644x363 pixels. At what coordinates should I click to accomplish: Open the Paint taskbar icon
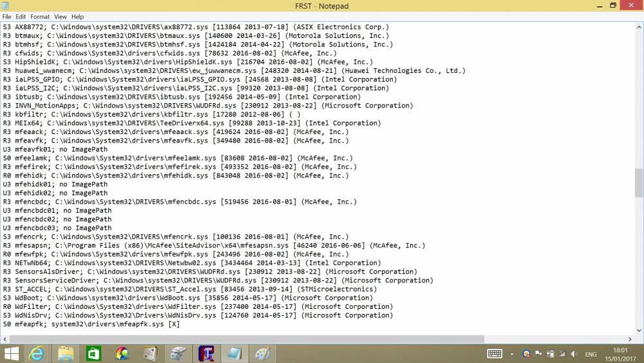point(263,353)
